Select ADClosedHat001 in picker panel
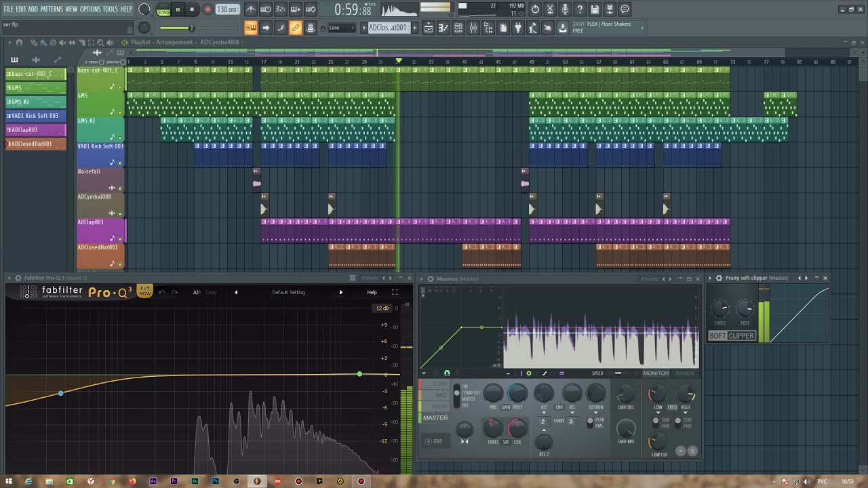 pos(36,144)
